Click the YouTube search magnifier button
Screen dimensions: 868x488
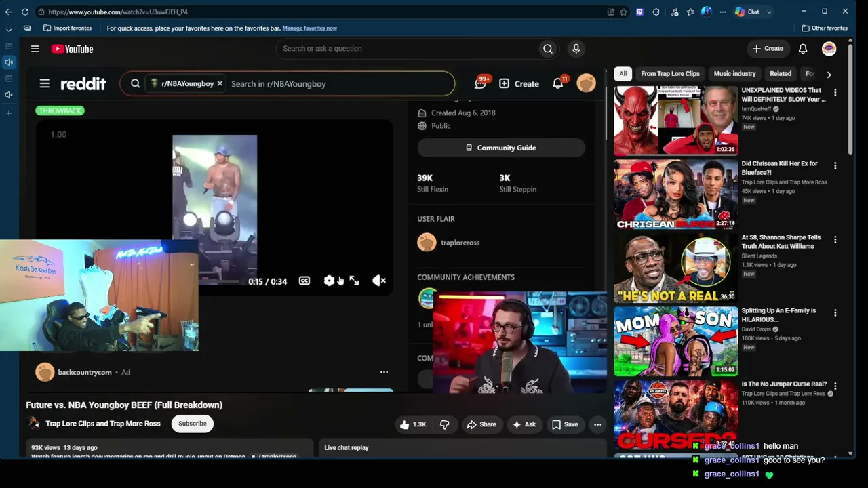click(548, 49)
